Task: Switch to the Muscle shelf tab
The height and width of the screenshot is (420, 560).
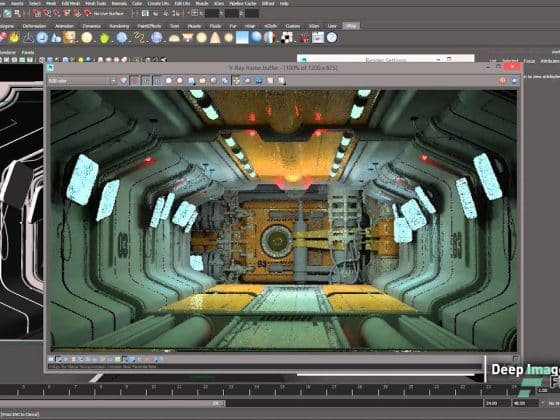Action: point(194,26)
